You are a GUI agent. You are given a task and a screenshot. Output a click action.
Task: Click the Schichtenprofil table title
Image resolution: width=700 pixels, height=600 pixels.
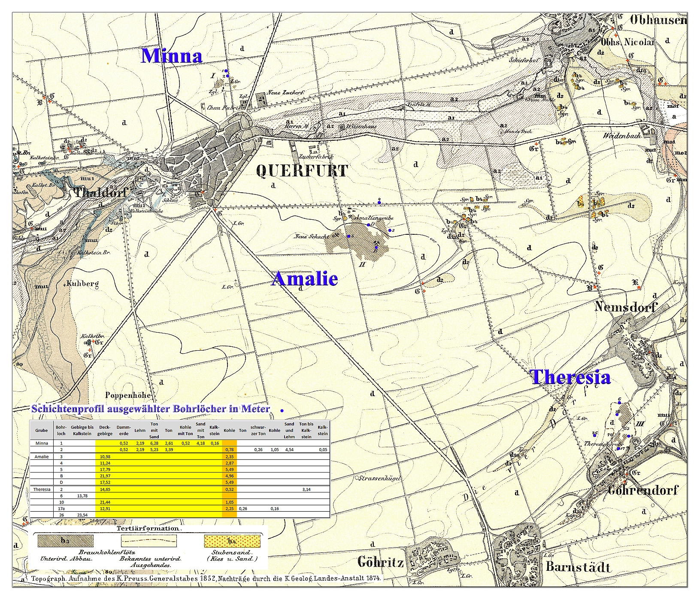coord(151,409)
